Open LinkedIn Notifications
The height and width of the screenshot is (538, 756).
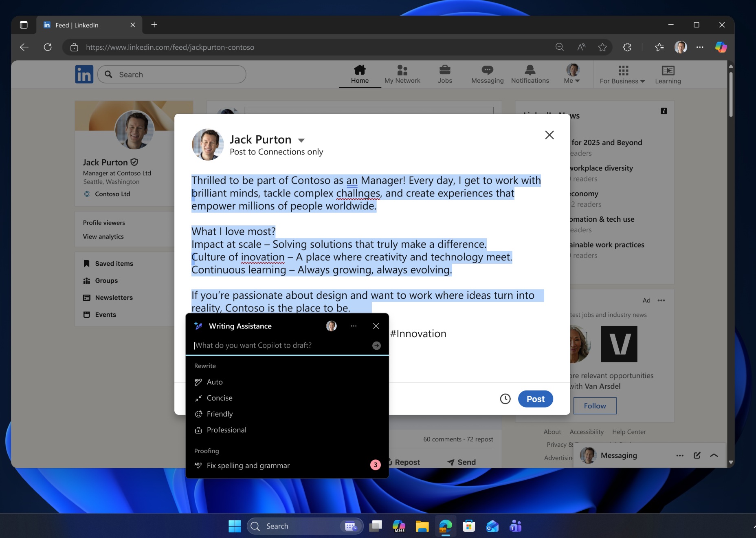pos(530,73)
